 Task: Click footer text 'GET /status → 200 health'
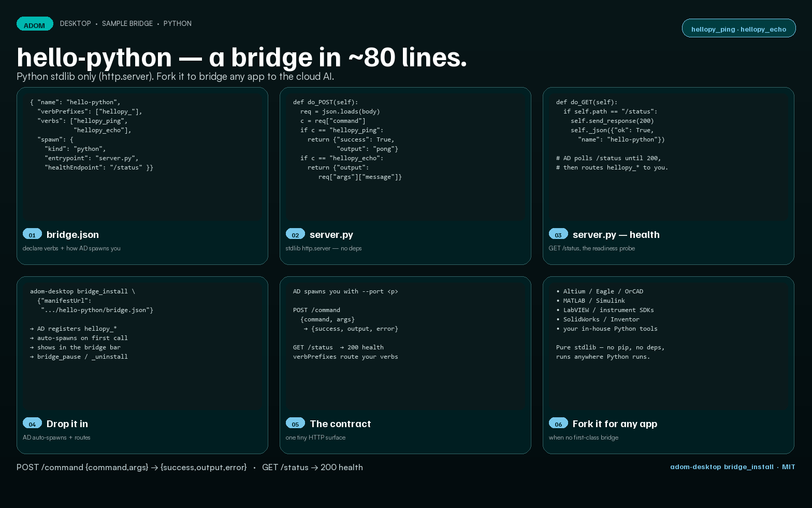tap(312, 468)
